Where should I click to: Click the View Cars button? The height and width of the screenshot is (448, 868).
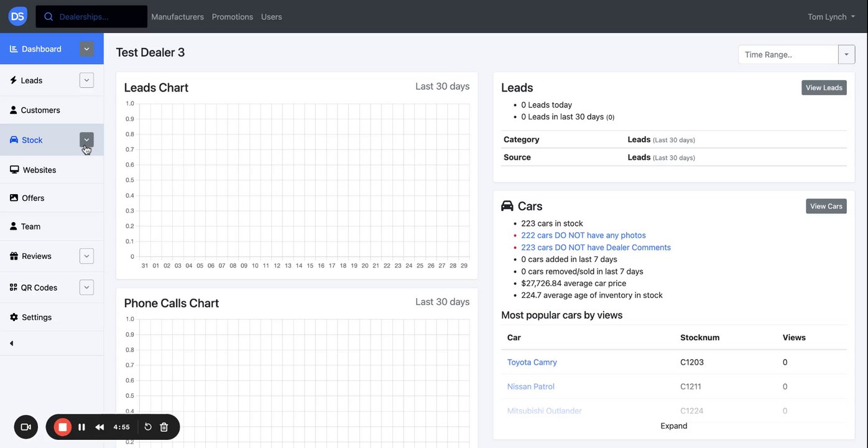coord(826,206)
